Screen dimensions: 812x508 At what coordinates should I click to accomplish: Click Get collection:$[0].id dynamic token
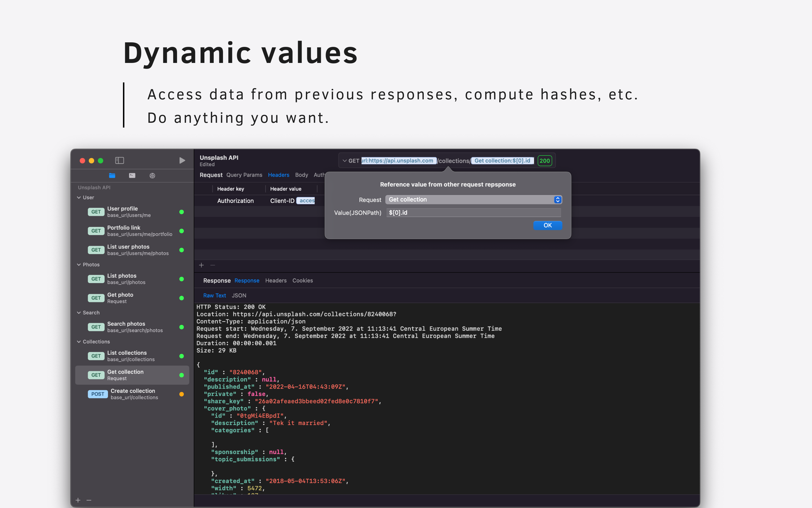(x=502, y=161)
